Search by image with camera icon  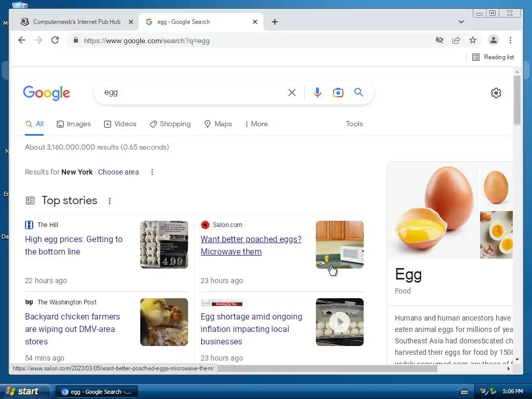(x=338, y=92)
